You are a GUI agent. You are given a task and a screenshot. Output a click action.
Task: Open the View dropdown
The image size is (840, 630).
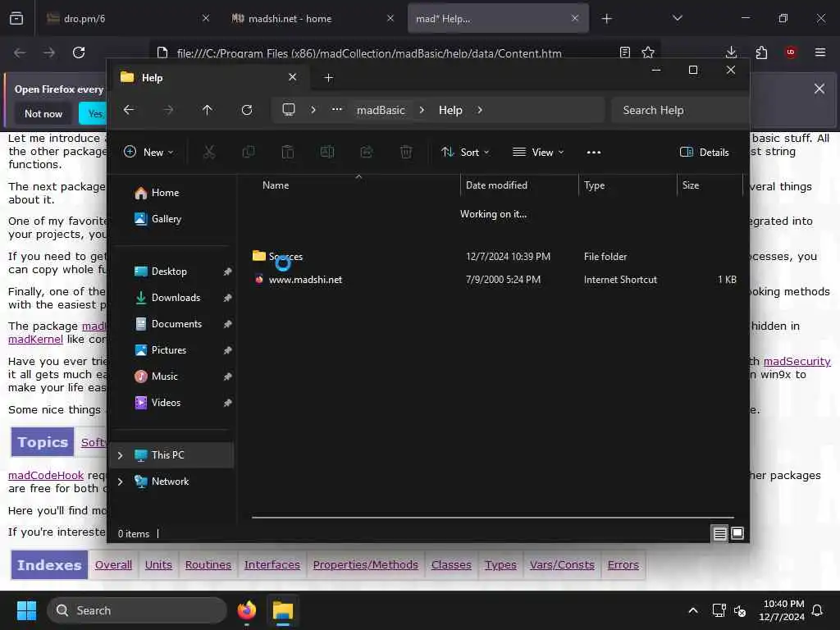(538, 152)
